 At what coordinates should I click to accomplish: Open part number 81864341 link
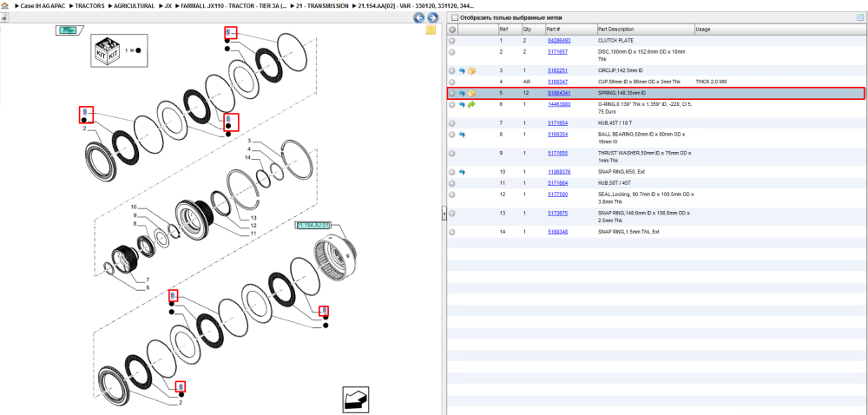pyautogui.click(x=559, y=94)
